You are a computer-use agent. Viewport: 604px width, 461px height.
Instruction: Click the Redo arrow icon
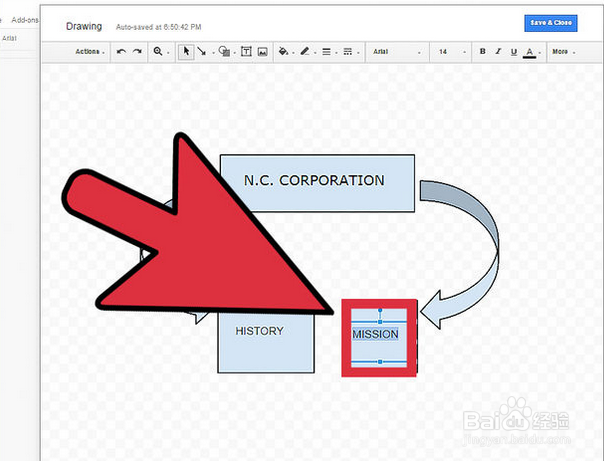137,52
